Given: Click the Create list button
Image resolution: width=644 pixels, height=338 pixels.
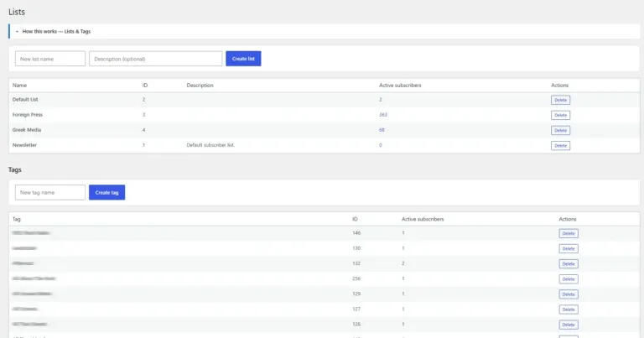Looking at the screenshot, I should [243, 59].
